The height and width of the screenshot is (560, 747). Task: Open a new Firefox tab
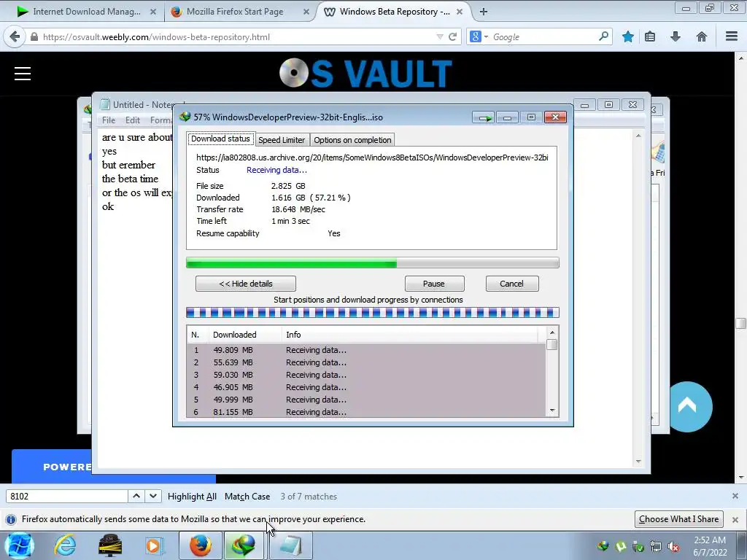coord(484,12)
